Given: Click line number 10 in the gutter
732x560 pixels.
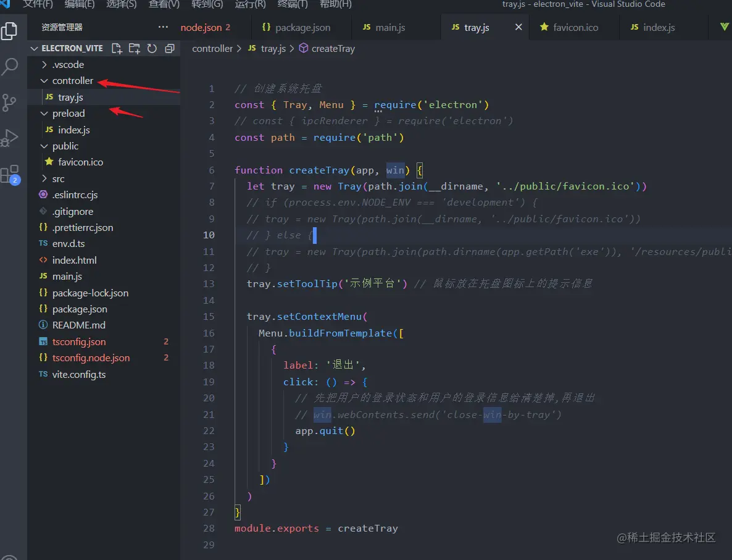Looking at the screenshot, I should tap(209, 235).
